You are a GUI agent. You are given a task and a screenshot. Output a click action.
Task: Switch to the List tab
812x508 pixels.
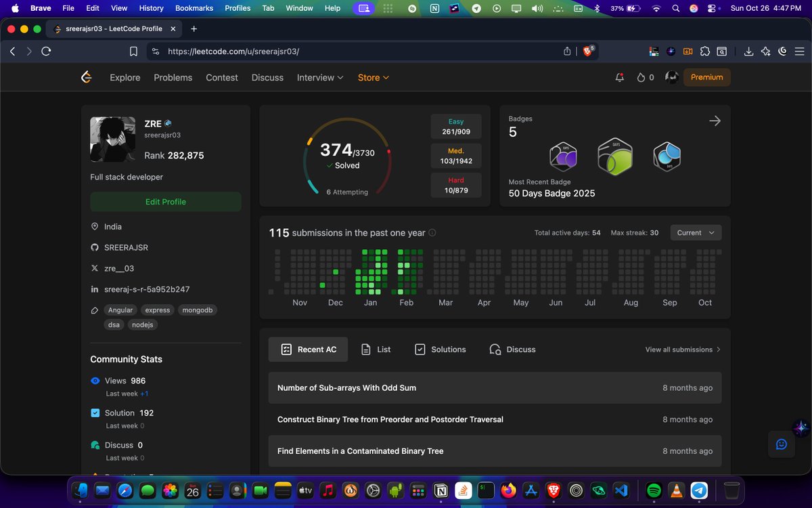[376, 350]
